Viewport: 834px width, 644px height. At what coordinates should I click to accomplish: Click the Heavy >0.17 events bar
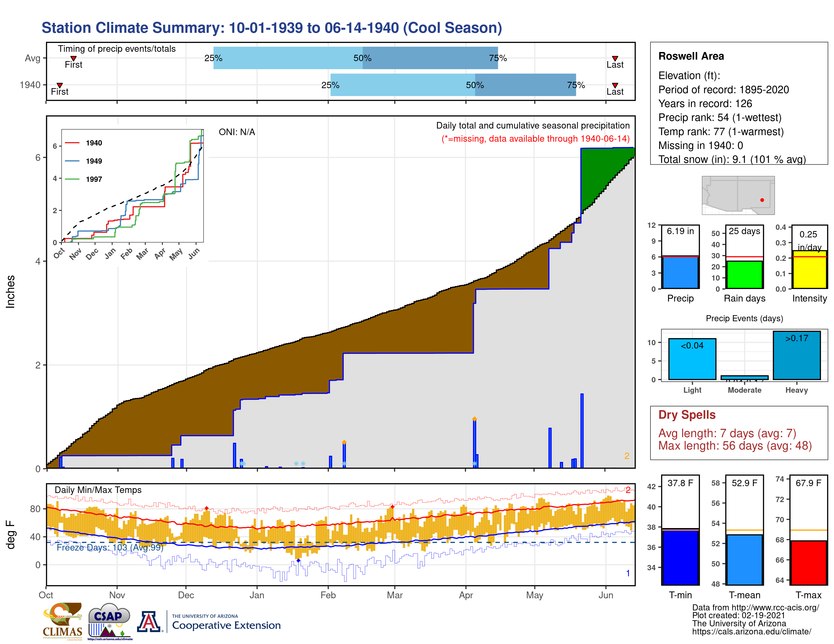(797, 355)
